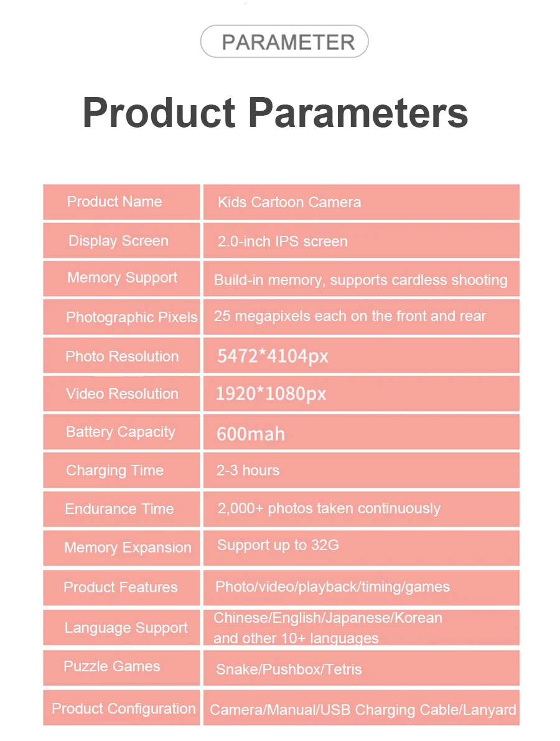Screen dimensions: 560x741
Task: Click the Photographic Pixels label cell
Action: pyautogui.click(x=121, y=317)
